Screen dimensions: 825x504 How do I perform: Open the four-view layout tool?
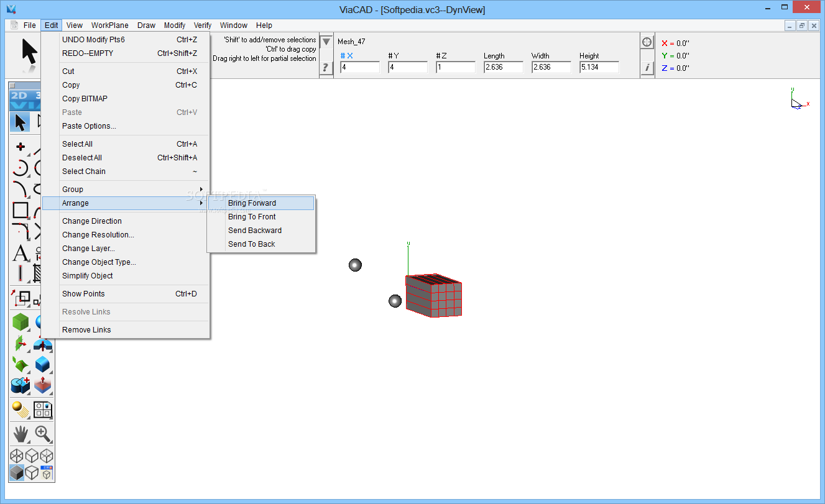click(43, 410)
